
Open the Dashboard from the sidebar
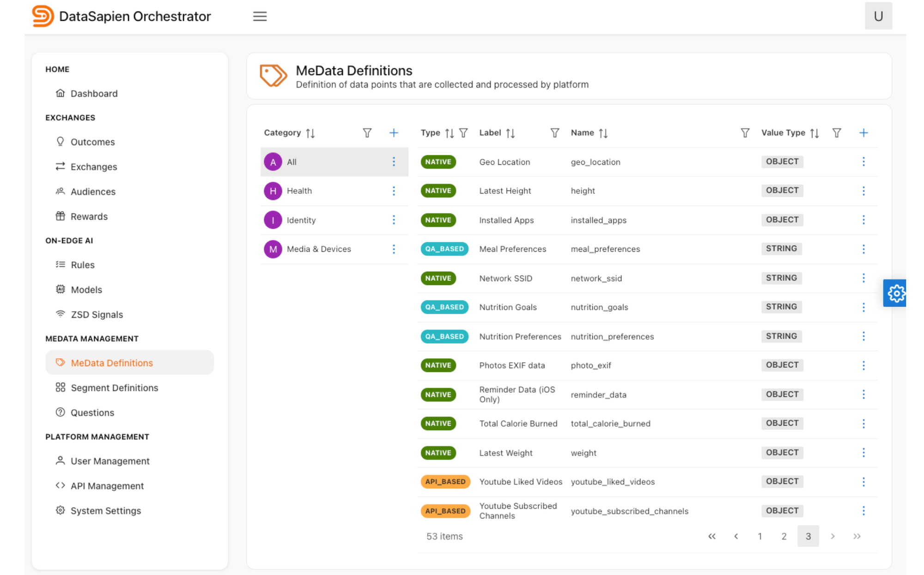tap(94, 93)
